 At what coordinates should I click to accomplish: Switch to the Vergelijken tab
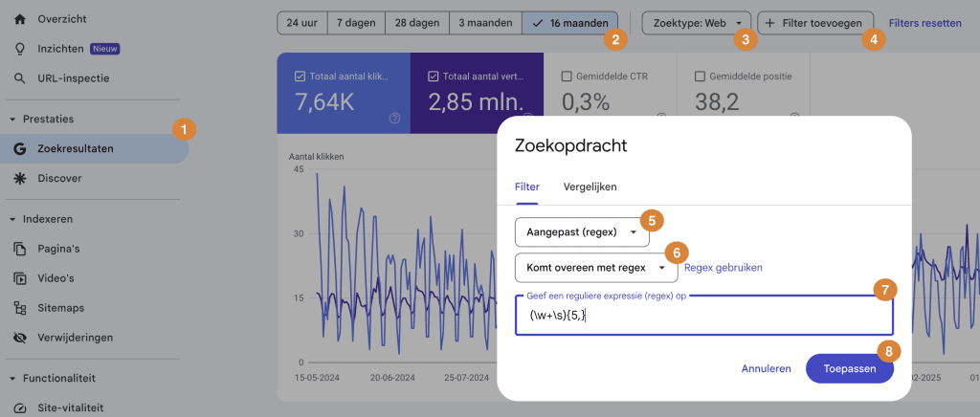pyautogui.click(x=590, y=187)
